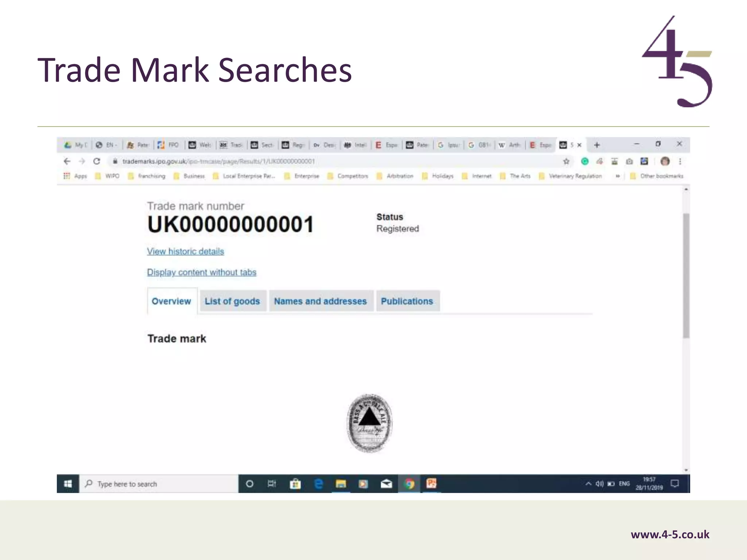747x560 pixels.
Task: Click the Cortana circle icon on taskbar
Action: (x=249, y=484)
